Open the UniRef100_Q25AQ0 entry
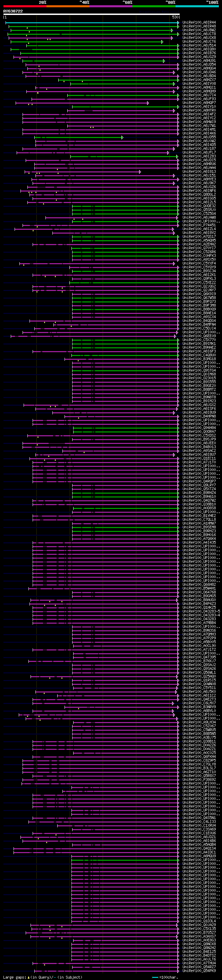Image resolution: width=222 pixels, height=980 pixels. pos(199,677)
